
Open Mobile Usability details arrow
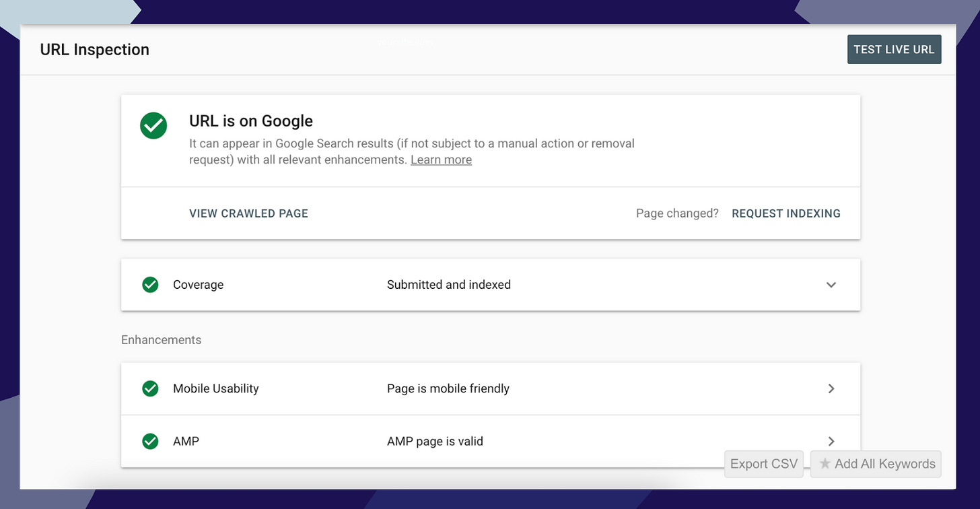click(831, 388)
